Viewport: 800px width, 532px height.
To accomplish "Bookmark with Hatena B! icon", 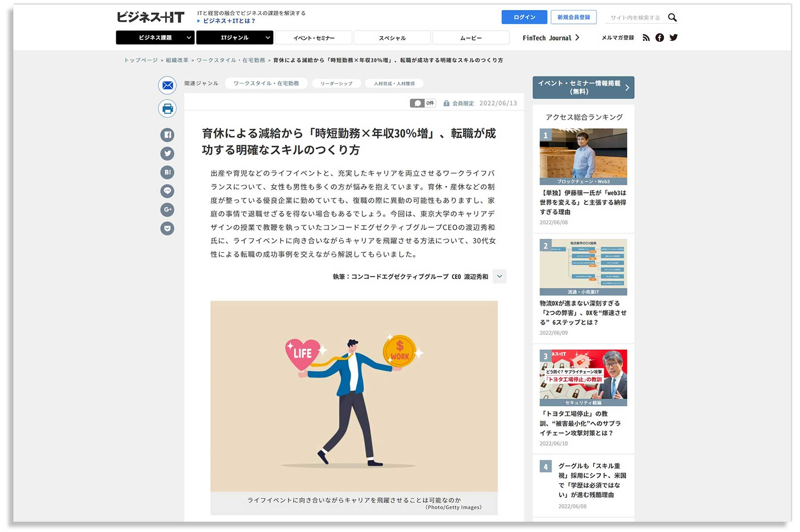I will (x=168, y=172).
